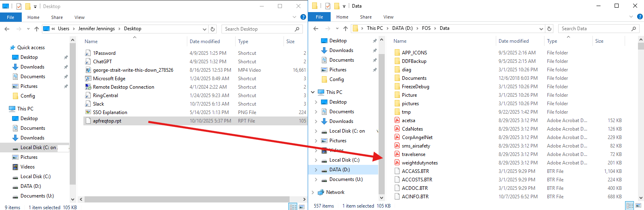This screenshot has height=210, width=644.
Task: Switch the Data window to large icons view
Action: [638, 206]
